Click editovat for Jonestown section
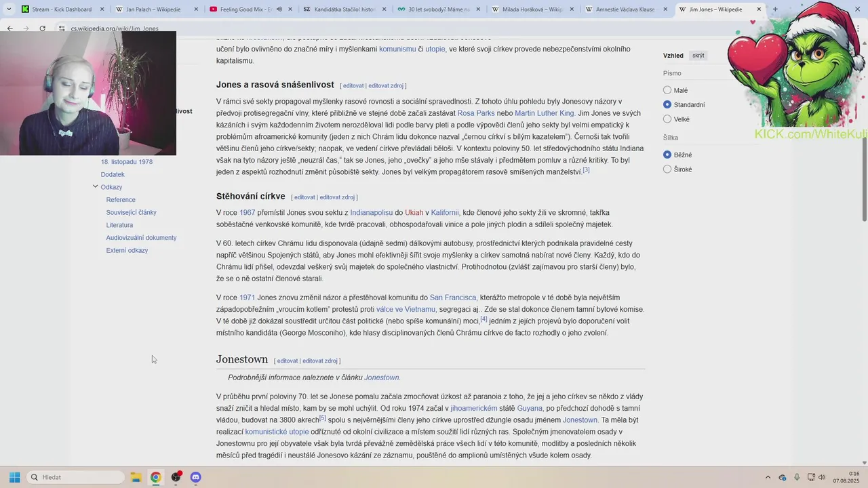 [287, 361]
